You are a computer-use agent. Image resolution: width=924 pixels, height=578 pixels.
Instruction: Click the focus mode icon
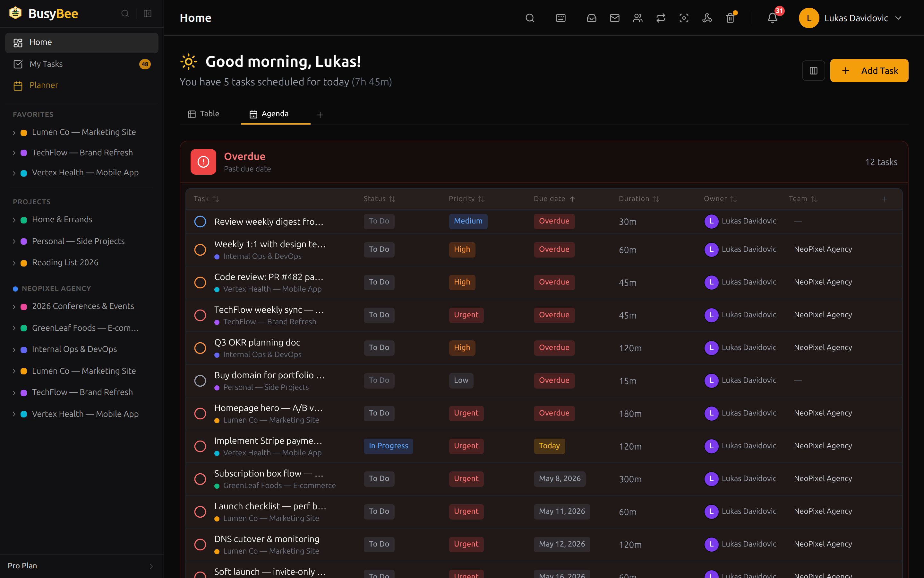pos(684,18)
